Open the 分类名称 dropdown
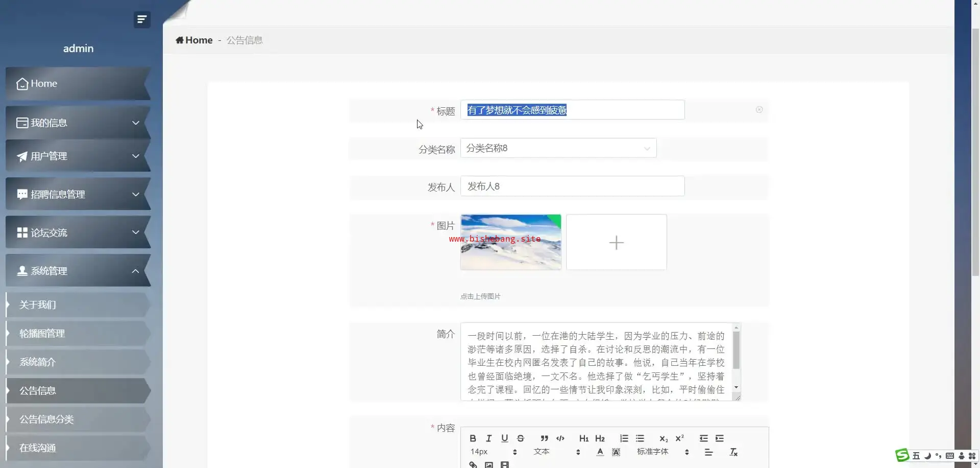This screenshot has height=468, width=980. (x=558, y=148)
